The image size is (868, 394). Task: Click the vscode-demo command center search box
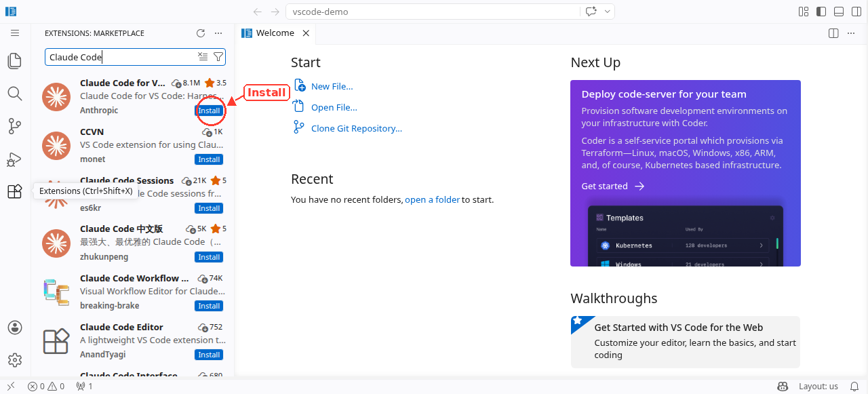[433, 12]
